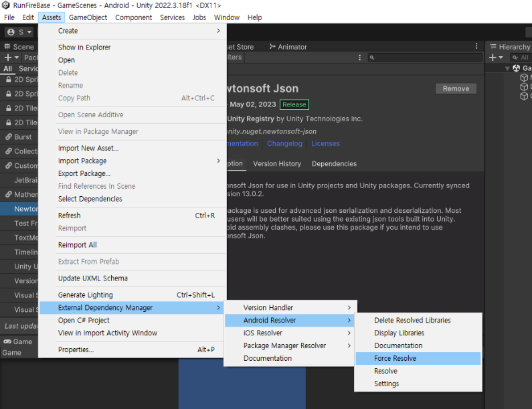The image size is (532, 409).
Task: Click the Release version tag
Action: pyautogui.click(x=294, y=104)
